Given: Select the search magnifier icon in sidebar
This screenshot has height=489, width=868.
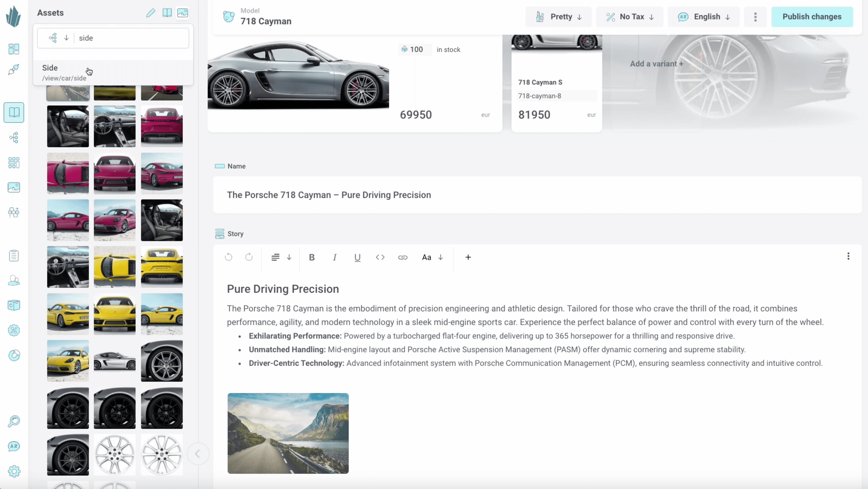Looking at the screenshot, I should click(14, 421).
